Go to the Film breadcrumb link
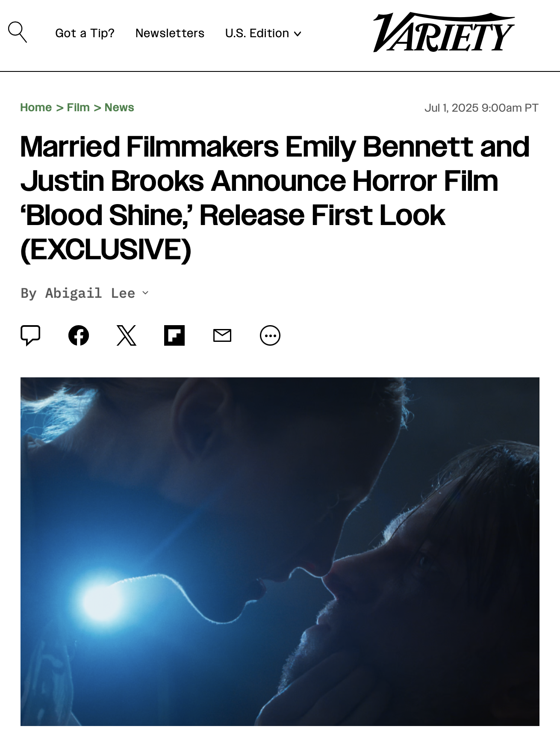Screen dimensions: 560x747 click(x=78, y=107)
